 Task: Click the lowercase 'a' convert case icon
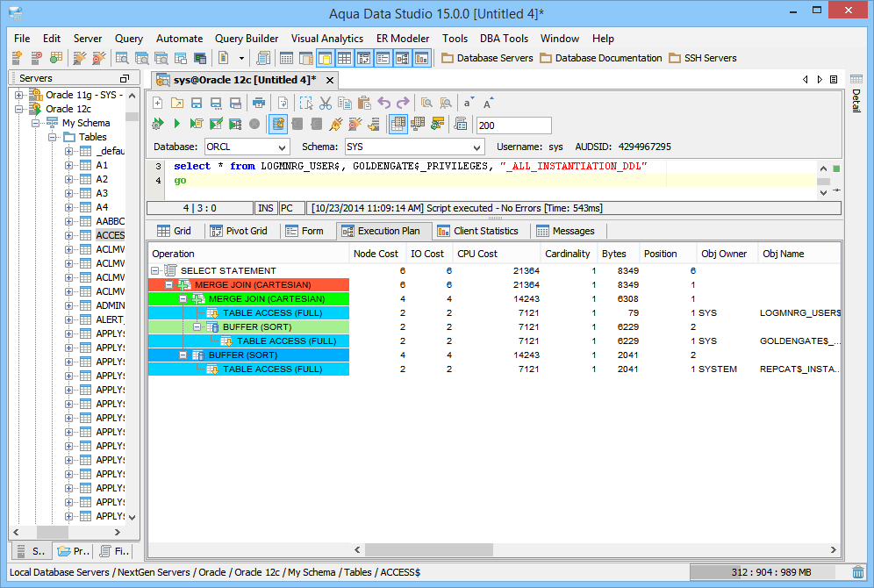coord(469,103)
